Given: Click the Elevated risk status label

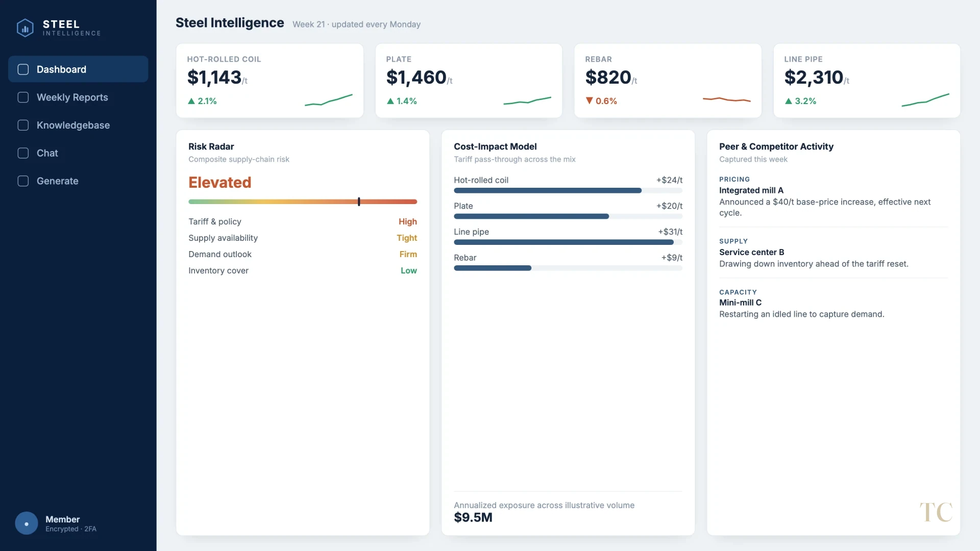Looking at the screenshot, I should tap(220, 183).
